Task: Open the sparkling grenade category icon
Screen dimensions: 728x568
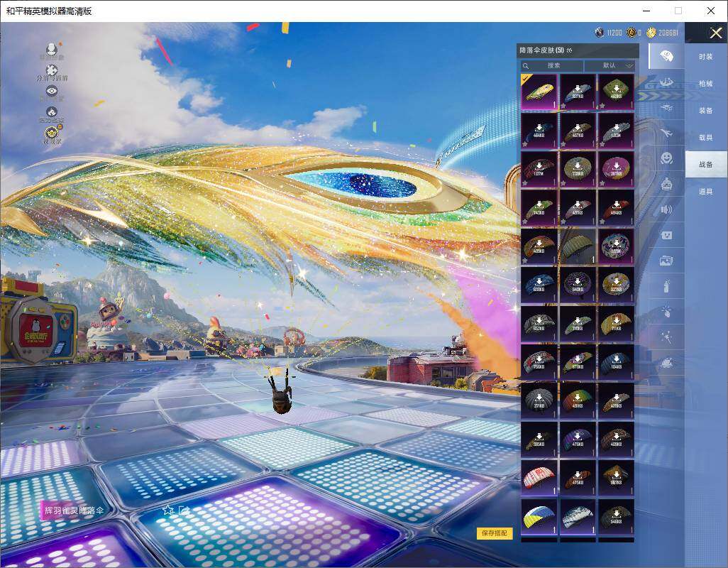Action: click(x=666, y=311)
